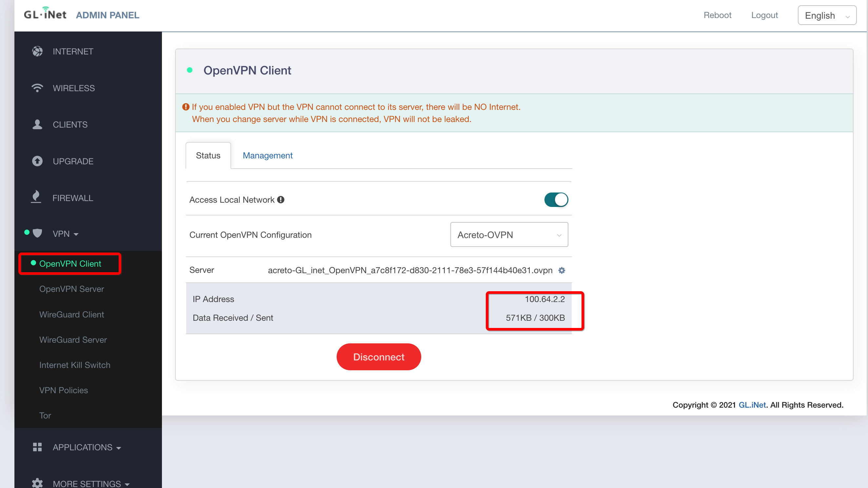The width and height of the screenshot is (868, 488).
Task: Open Current OpenVPN Configuration dropdown
Action: tap(509, 234)
